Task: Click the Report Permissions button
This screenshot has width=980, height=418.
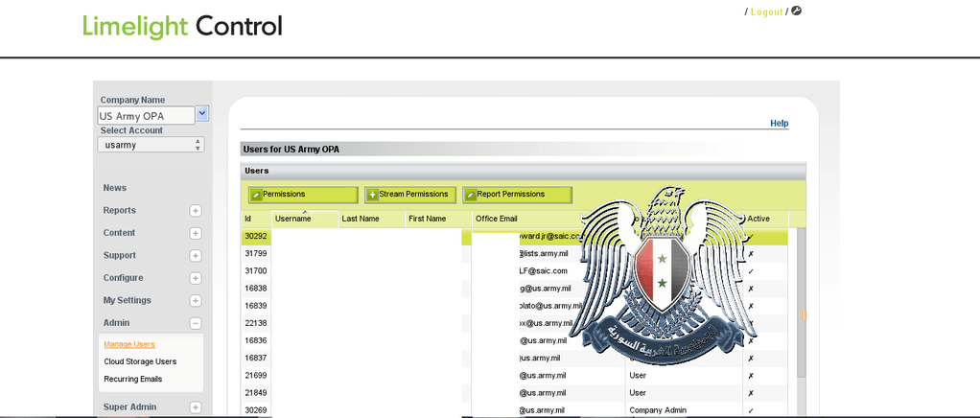Action: (x=516, y=195)
